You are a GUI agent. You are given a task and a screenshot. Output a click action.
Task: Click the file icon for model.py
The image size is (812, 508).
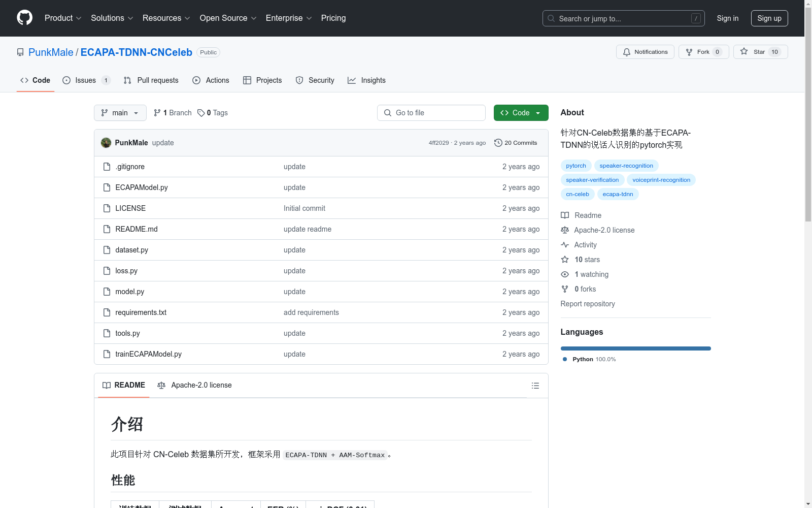click(x=107, y=292)
